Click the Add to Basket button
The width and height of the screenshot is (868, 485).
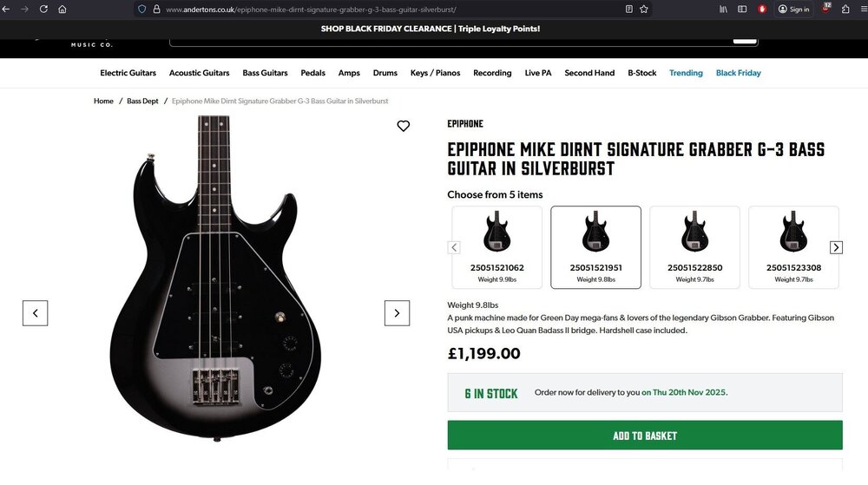[x=644, y=436]
